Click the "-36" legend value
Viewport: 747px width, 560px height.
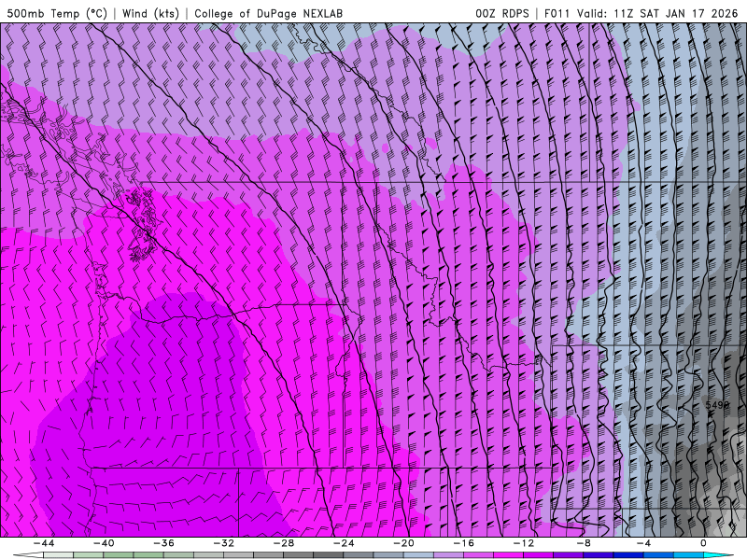click(x=164, y=543)
